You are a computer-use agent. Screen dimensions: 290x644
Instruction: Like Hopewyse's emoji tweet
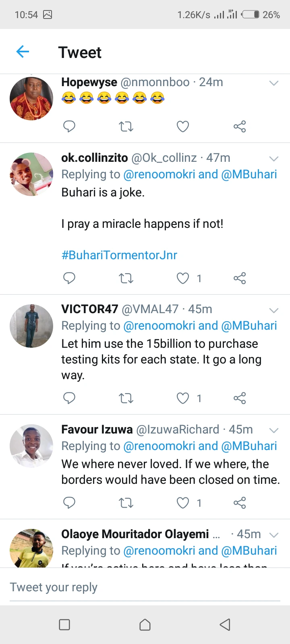point(183,126)
